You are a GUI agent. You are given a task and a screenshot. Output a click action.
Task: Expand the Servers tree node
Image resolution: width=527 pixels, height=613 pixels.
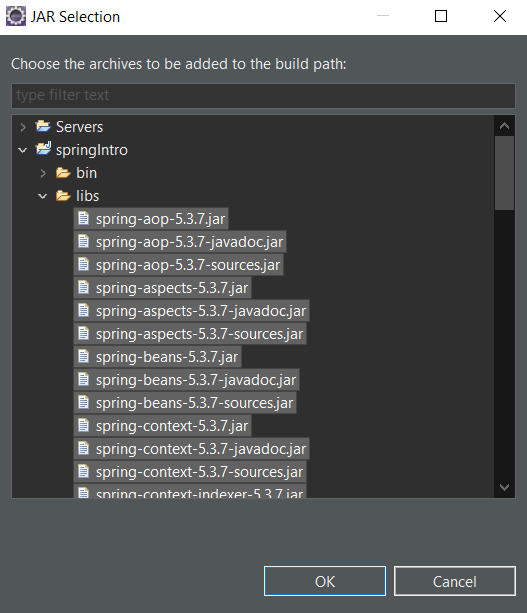click(x=23, y=127)
